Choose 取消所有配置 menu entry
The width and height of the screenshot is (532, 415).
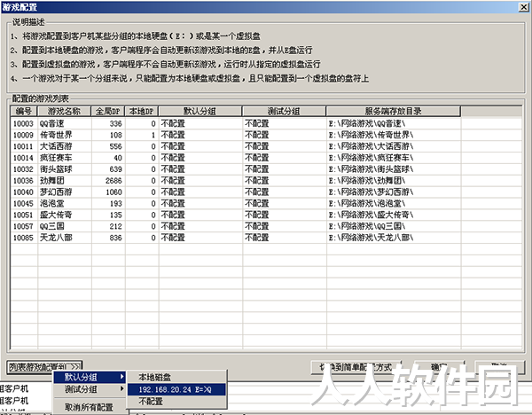click(x=90, y=407)
